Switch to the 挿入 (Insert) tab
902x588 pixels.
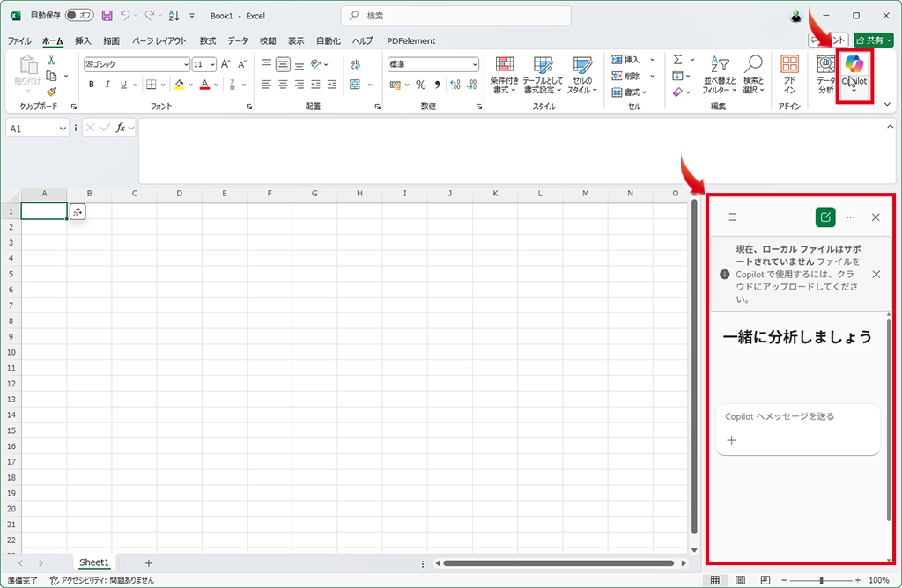pos(83,40)
